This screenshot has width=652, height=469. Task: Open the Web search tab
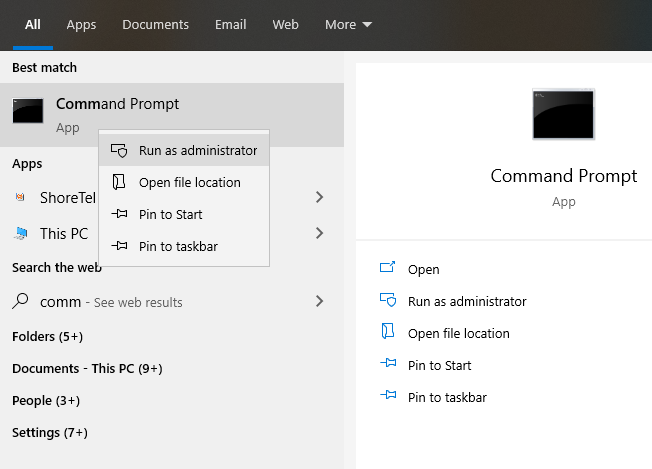point(286,25)
